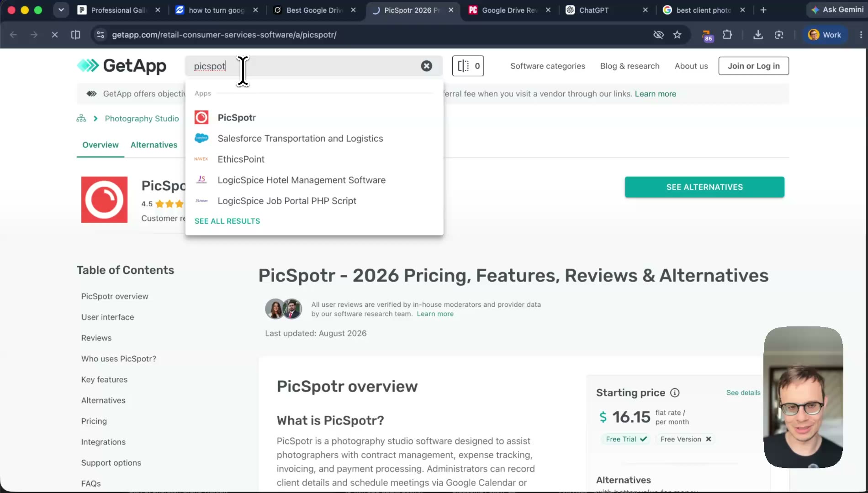Close the ChatGPT tab
This screenshot has width=868, height=493.
click(645, 10)
